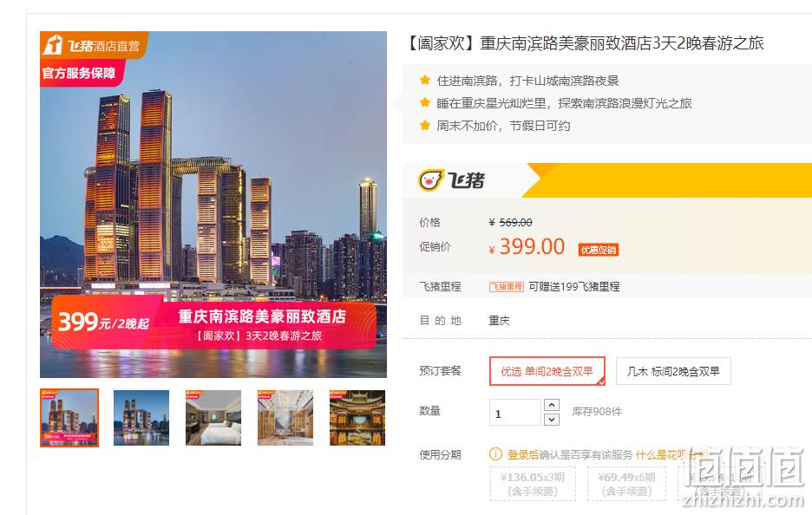View the second skyline thumbnail
This screenshot has width=812, height=515.
(x=141, y=418)
